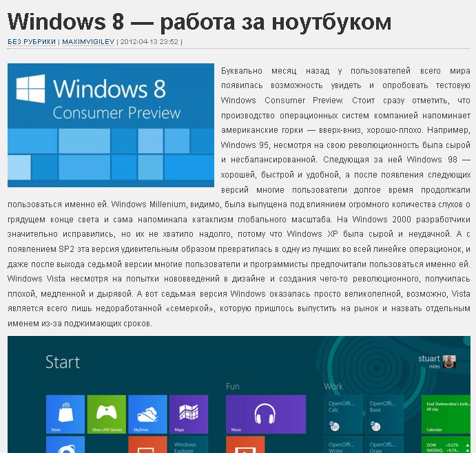Launch the OpenOffice Draw tile
Viewport: 476px width, 453px height.
384,445
